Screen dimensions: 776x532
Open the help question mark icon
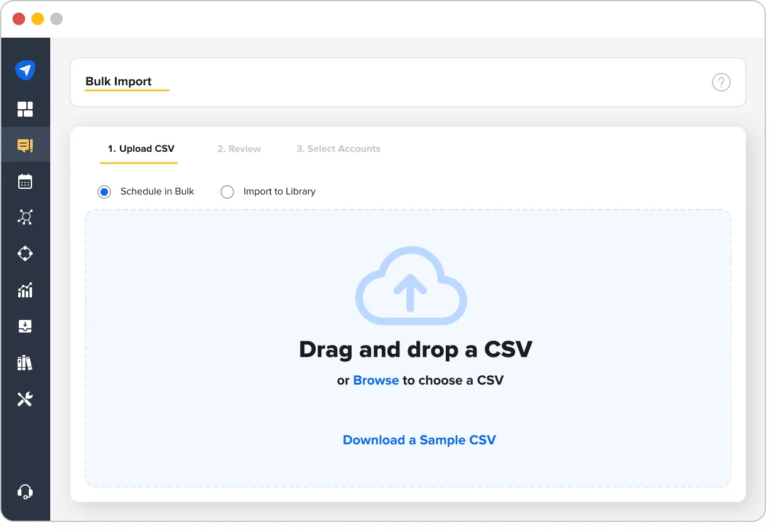(x=721, y=82)
